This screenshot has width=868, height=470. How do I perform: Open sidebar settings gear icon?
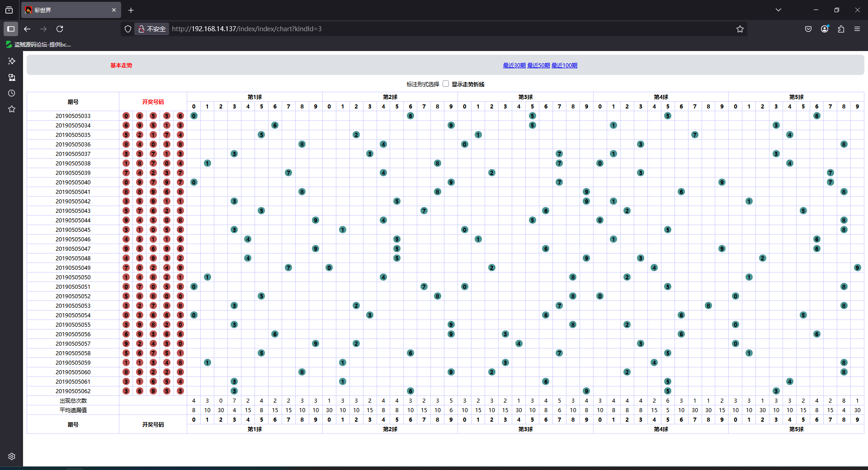pos(12,456)
